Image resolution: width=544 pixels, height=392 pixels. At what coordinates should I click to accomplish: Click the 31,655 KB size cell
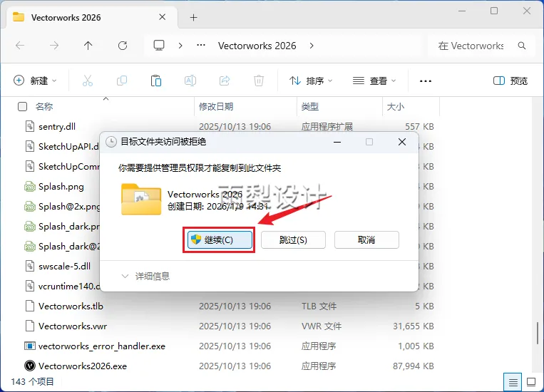(414, 326)
